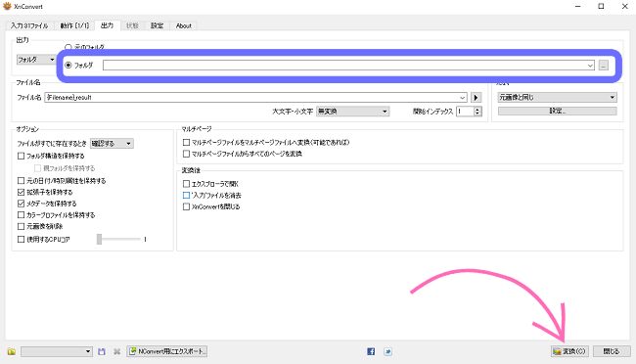The image size is (636, 364).
Task: Click the filename variable arrow button
Action: [477, 98]
